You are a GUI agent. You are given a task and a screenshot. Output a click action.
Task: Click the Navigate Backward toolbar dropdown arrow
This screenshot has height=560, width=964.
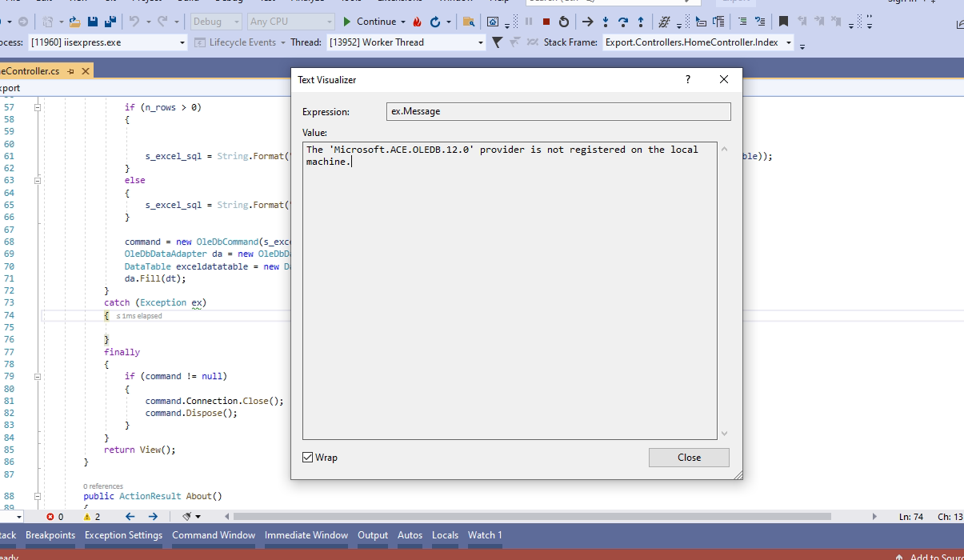pyautogui.click(x=10, y=22)
